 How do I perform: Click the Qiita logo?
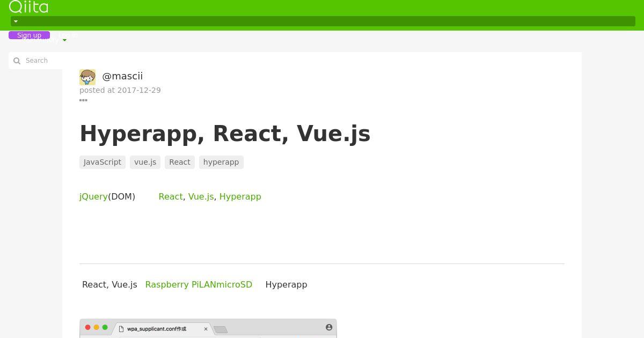[x=28, y=6]
